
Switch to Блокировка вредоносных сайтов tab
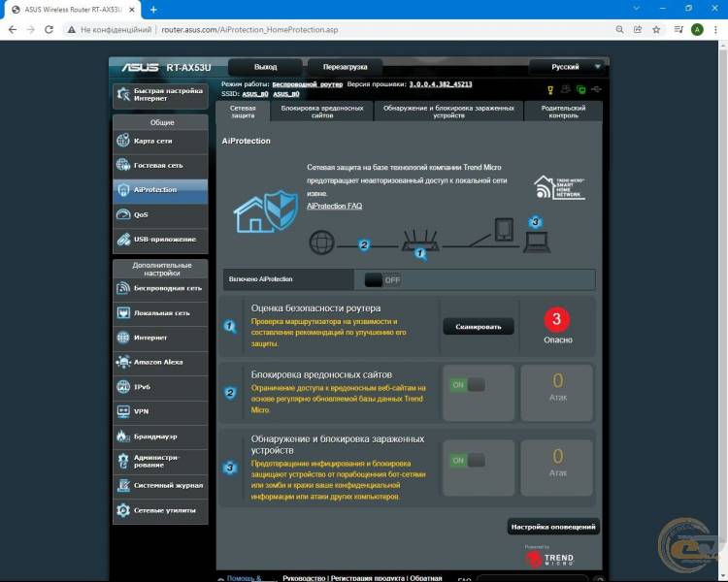pos(322,112)
